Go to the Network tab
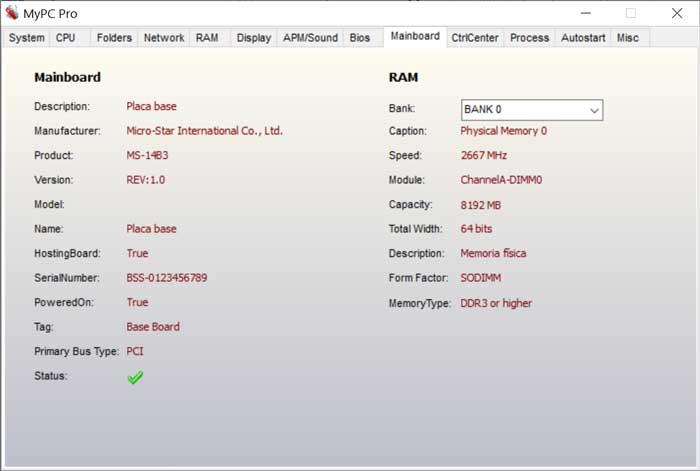This screenshot has height=471, width=700. [164, 38]
